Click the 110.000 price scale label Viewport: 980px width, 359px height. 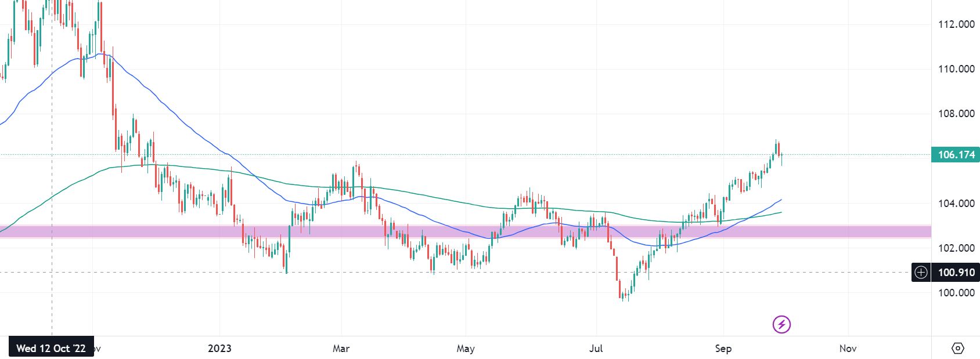pyautogui.click(x=956, y=69)
